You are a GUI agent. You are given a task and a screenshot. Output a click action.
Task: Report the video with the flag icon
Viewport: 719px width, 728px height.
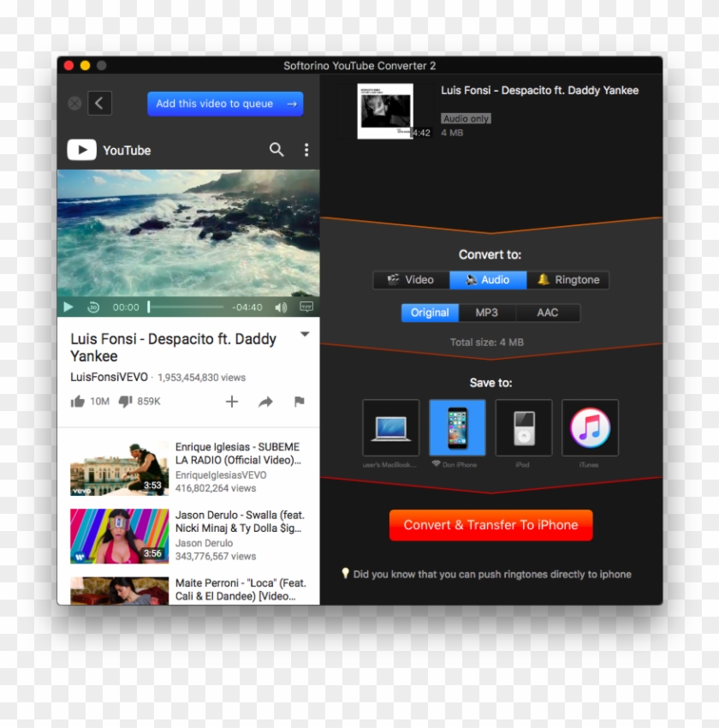[x=299, y=402]
